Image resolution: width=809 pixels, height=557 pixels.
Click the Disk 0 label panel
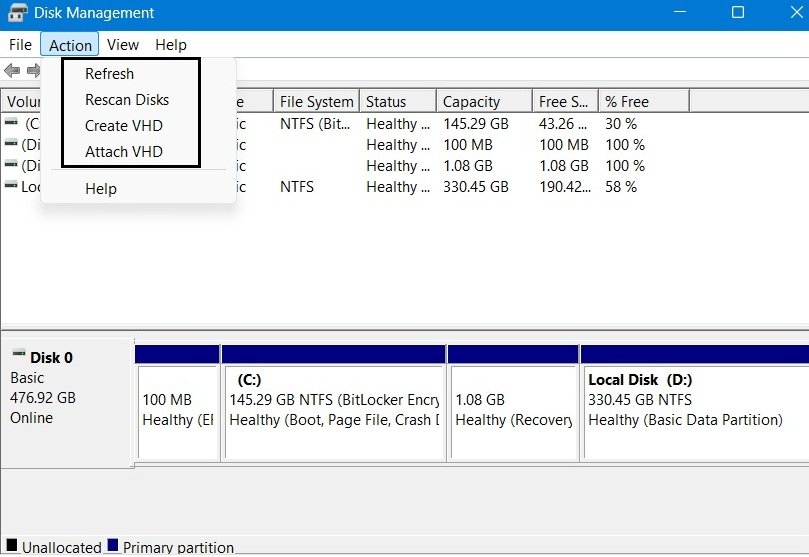click(68, 403)
